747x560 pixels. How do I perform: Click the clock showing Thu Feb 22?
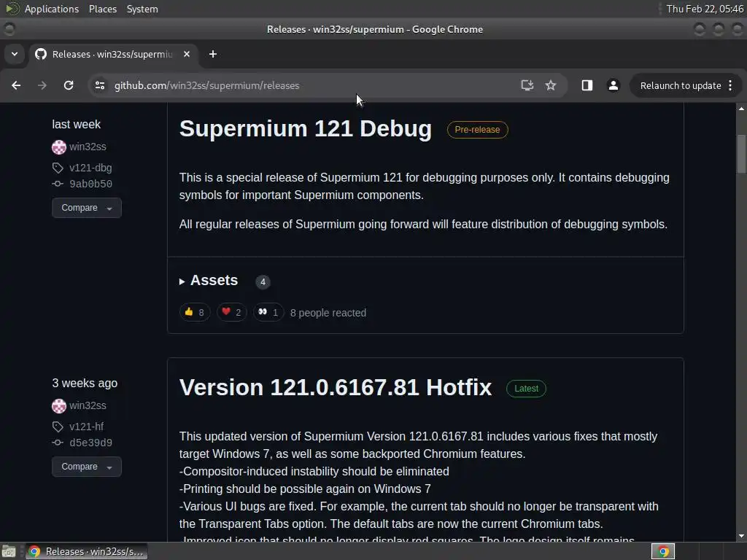[705, 9]
